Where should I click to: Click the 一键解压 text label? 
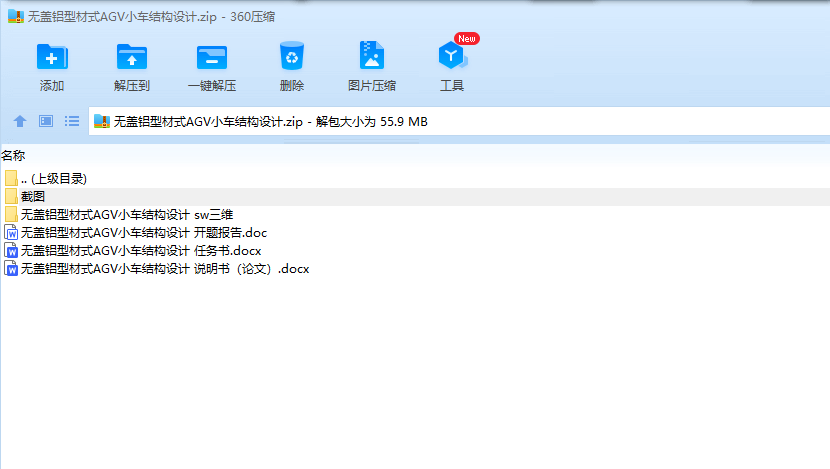point(212,85)
